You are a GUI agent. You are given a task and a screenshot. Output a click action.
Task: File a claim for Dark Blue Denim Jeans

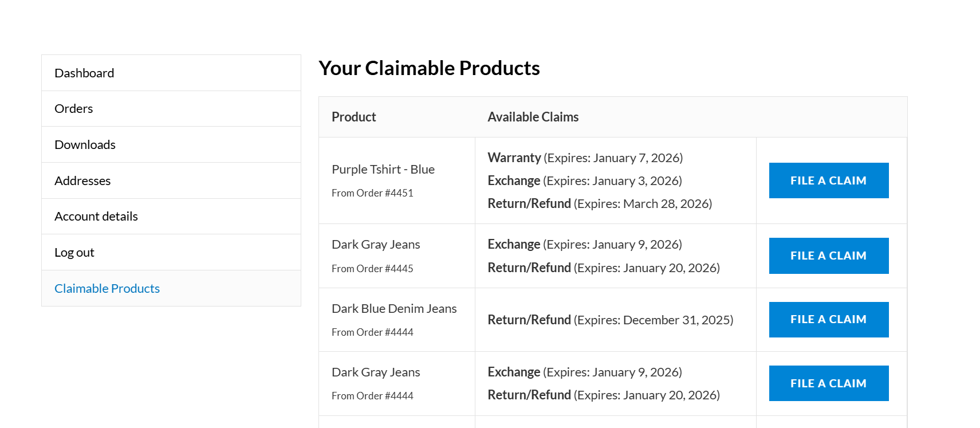[828, 319]
